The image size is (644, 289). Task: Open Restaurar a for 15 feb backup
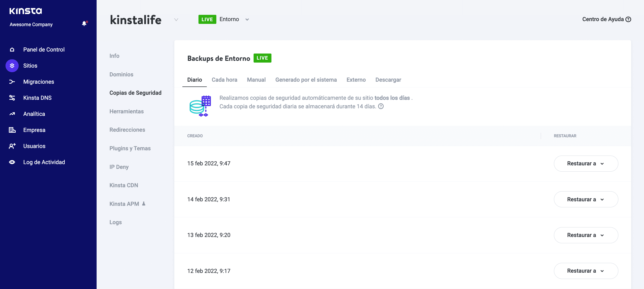(586, 164)
